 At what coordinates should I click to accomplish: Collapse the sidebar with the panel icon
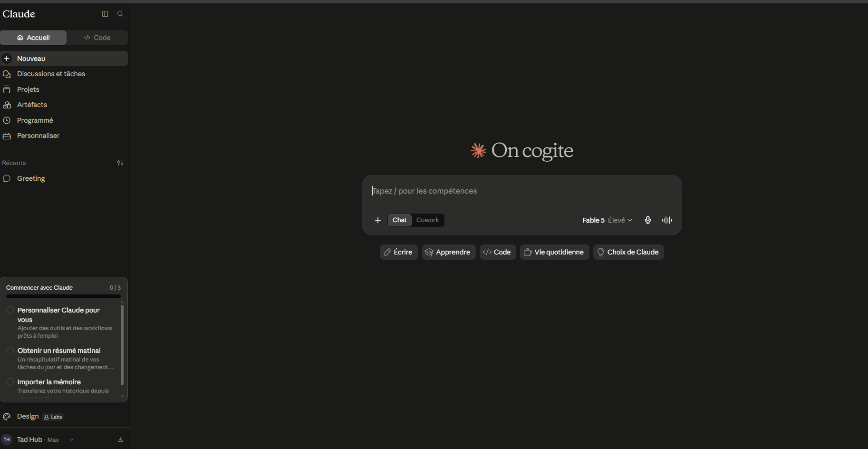105,14
